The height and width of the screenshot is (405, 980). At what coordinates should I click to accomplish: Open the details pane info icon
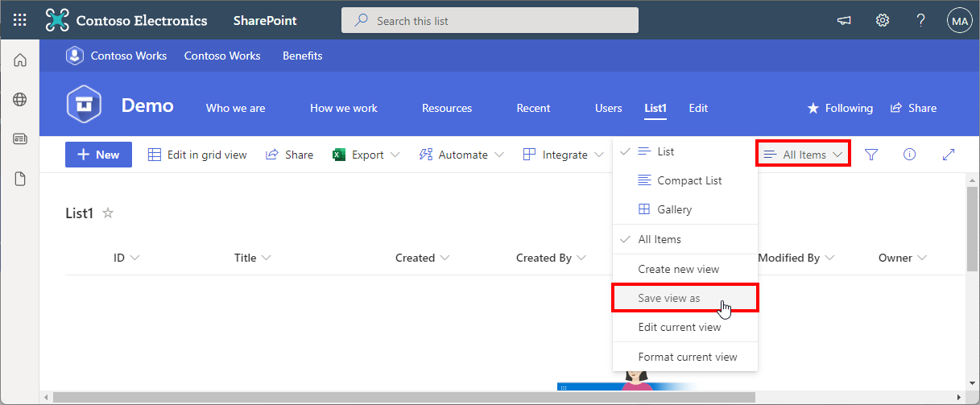[x=910, y=155]
